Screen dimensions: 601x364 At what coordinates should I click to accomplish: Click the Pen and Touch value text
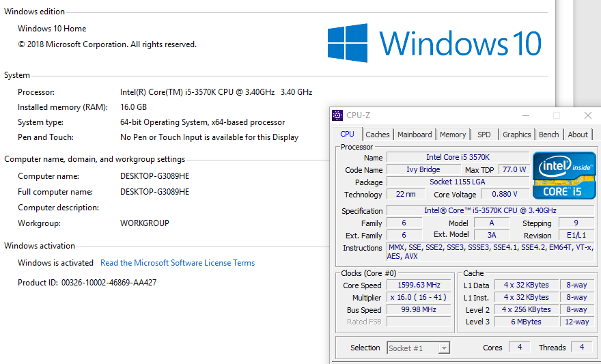point(209,137)
